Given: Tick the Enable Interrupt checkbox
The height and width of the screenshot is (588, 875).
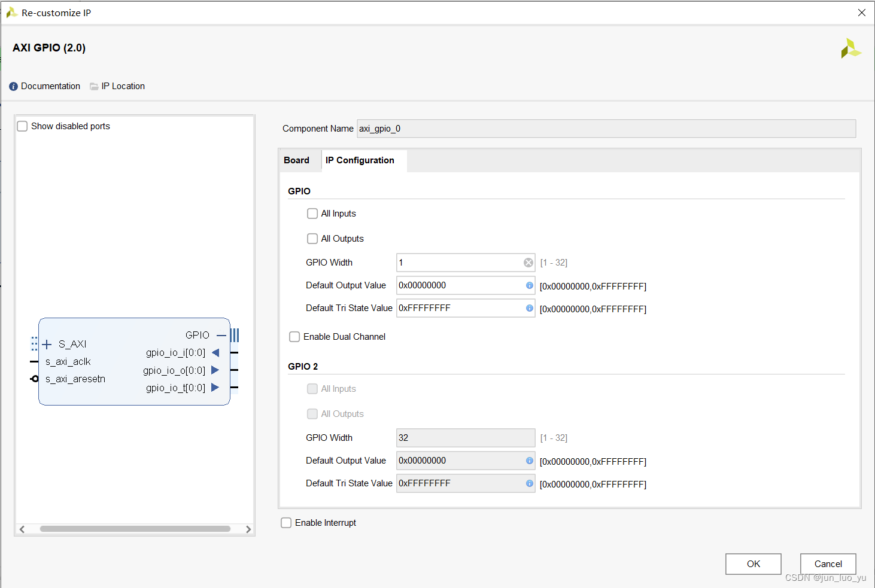Looking at the screenshot, I should click(286, 523).
